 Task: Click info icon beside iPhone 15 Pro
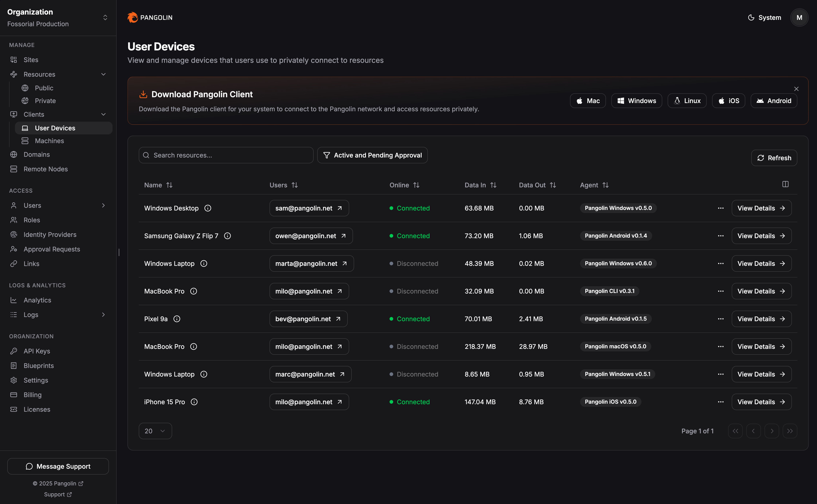tap(194, 402)
